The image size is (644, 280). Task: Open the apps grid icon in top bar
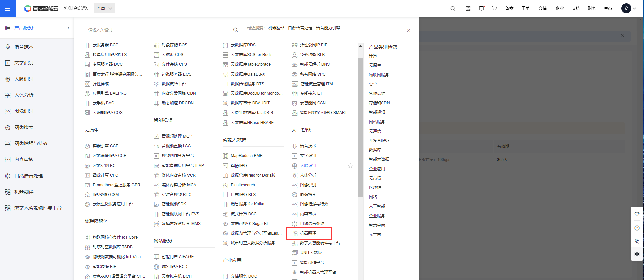(468, 9)
